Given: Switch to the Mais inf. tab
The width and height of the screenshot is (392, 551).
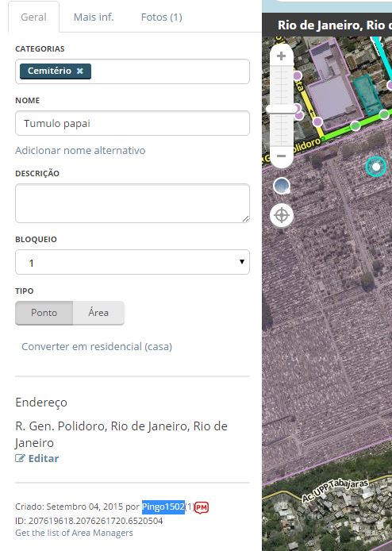Looking at the screenshot, I should [94, 17].
